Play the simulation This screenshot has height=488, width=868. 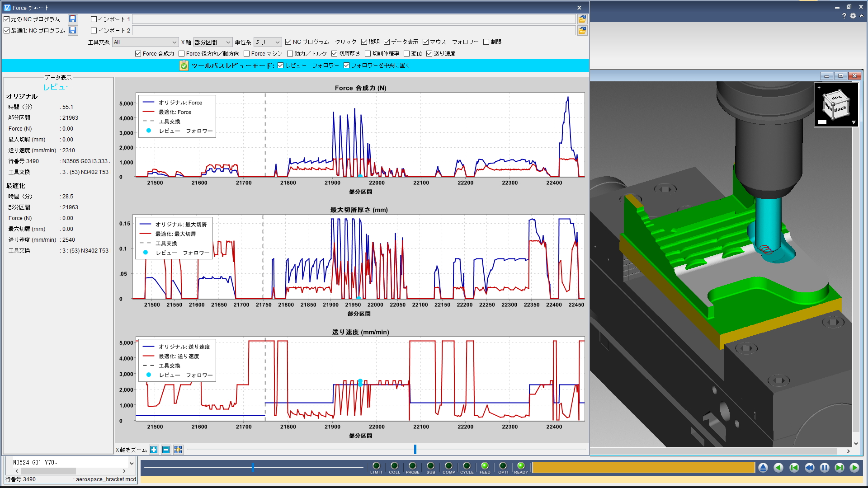pos(854,468)
